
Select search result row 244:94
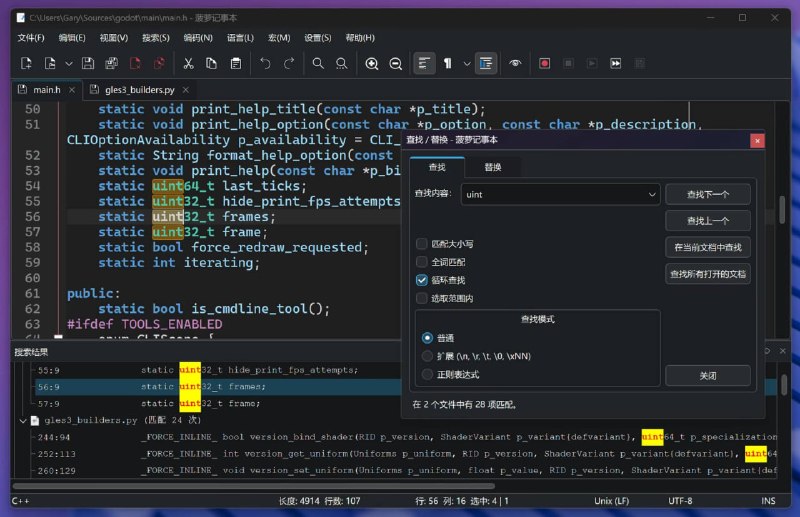pyautogui.click(x=406, y=437)
